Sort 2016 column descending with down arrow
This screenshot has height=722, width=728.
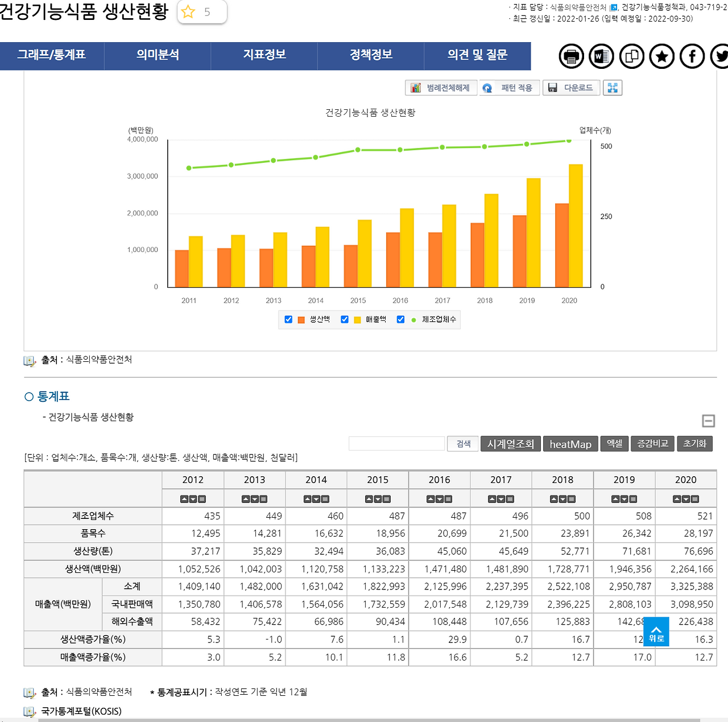point(440,499)
